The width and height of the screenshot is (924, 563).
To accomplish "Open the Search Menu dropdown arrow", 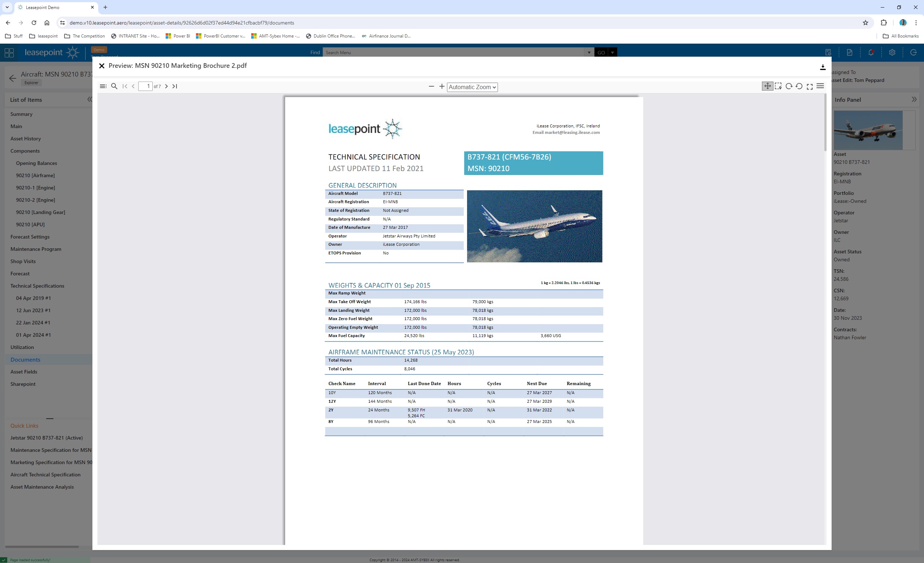I will 589,52.
